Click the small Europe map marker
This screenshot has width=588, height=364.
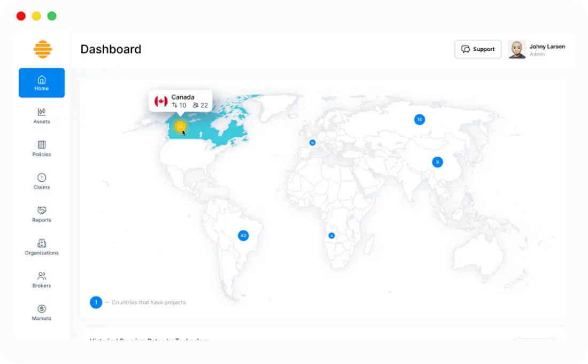[x=312, y=143]
